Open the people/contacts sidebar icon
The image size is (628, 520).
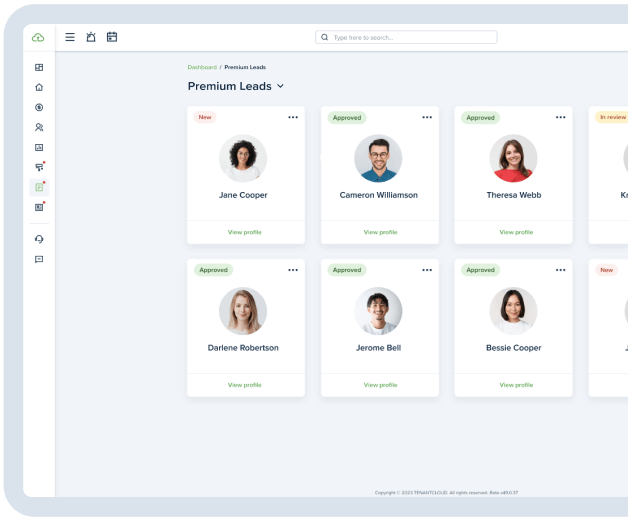pyautogui.click(x=39, y=127)
